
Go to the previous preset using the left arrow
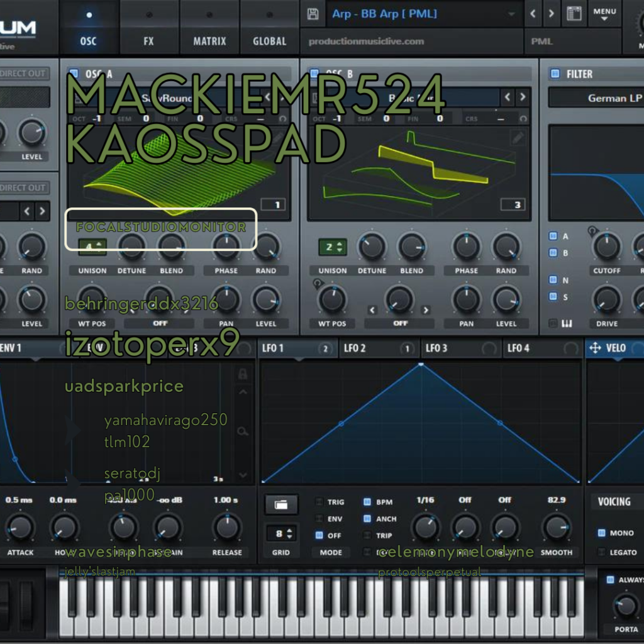(x=533, y=14)
